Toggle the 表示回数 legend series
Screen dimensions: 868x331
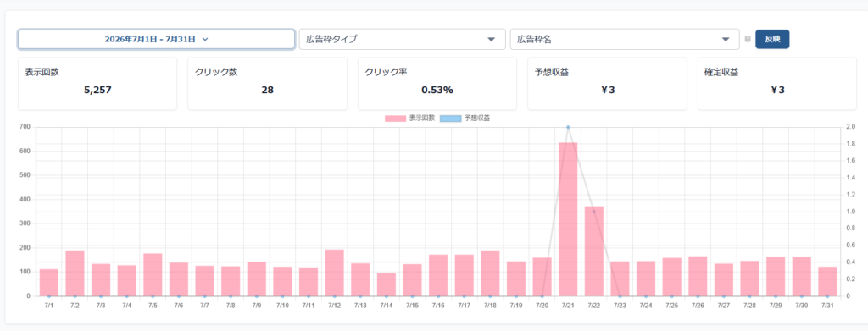click(x=409, y=119)
